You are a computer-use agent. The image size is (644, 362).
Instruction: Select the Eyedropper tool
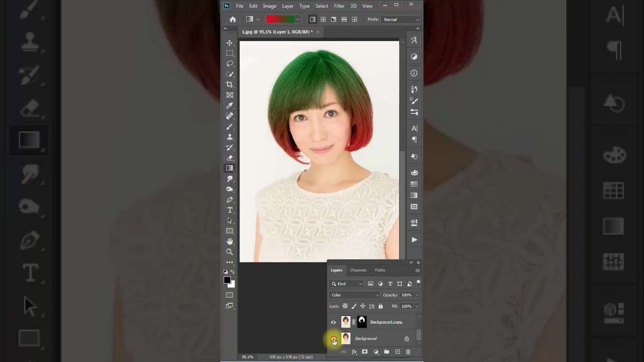tap(229, 106)
